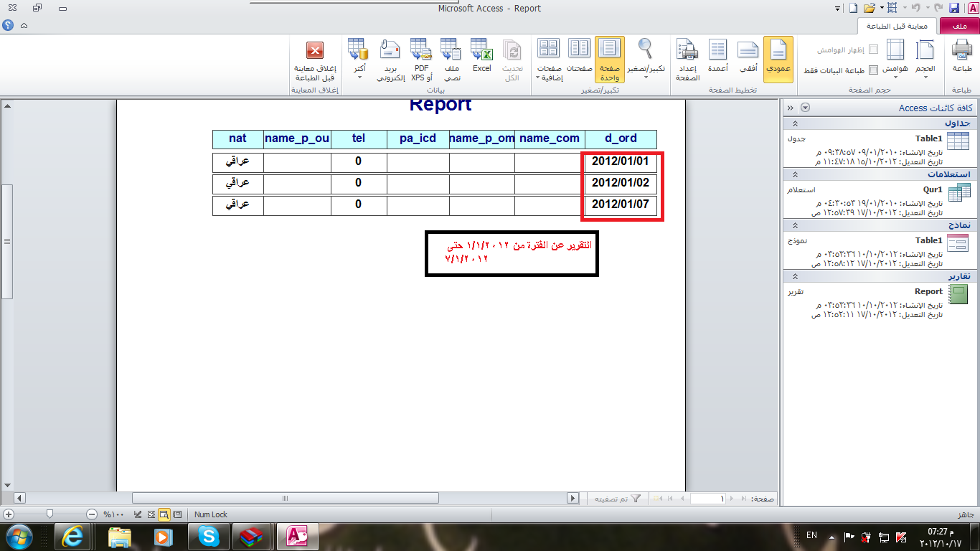
Task: Open the More Pages (صفحات إضافية) dropdown
Action: click(550, 59)
